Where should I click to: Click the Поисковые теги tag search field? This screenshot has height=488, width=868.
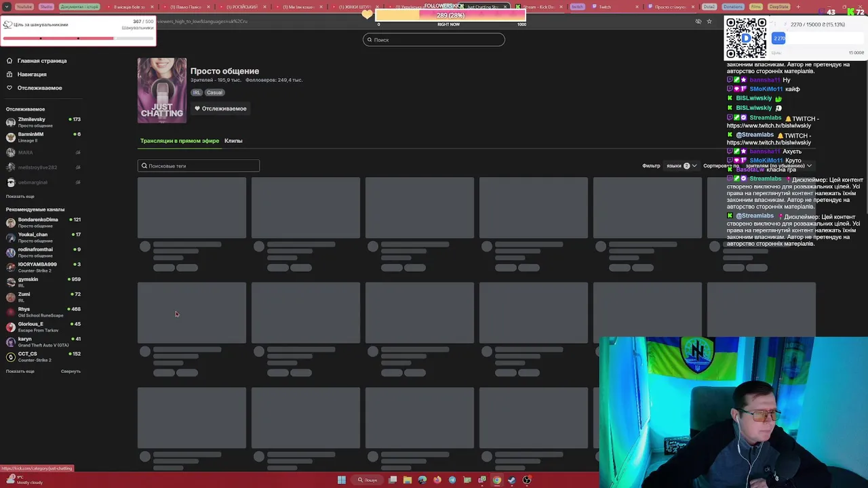click(x=199, y=166)
